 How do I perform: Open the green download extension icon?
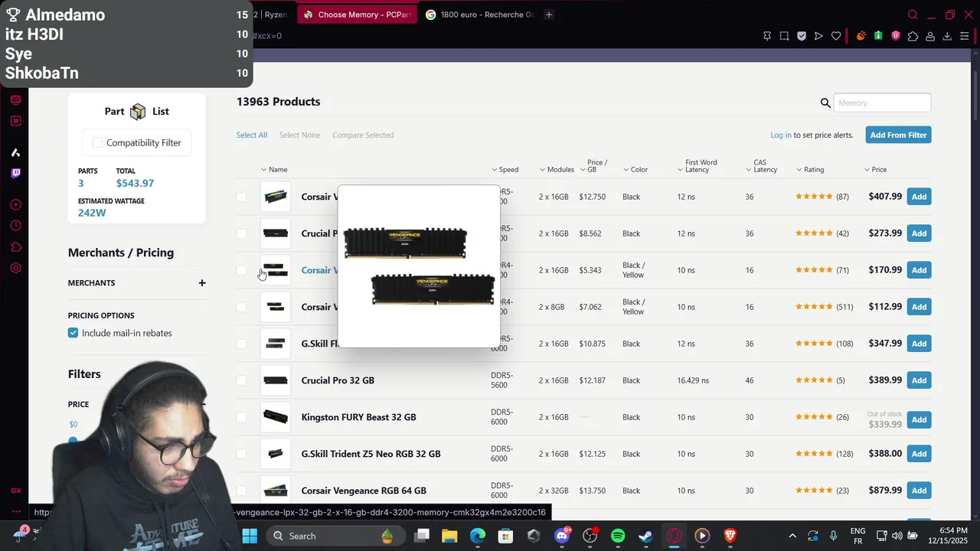tap(878, 36)
